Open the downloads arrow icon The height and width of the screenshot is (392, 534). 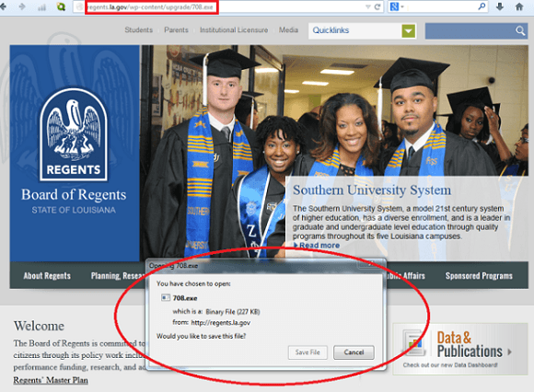pyautogui.click(x=500, y=6)
